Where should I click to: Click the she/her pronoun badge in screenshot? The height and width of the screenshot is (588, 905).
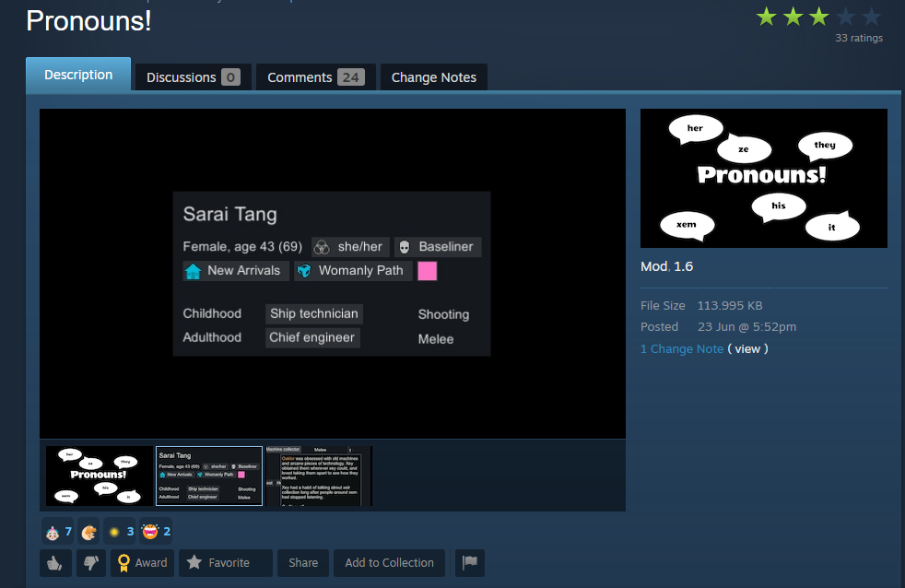tap(350, 247)
